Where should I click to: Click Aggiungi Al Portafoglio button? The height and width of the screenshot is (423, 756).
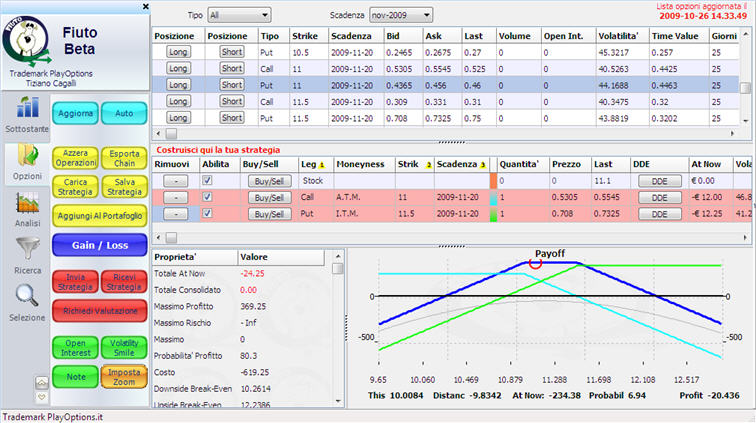click(99, 216)
